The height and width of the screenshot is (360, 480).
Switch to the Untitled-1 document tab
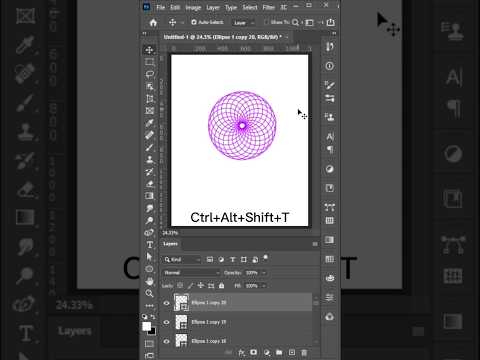tap(223, 37)
